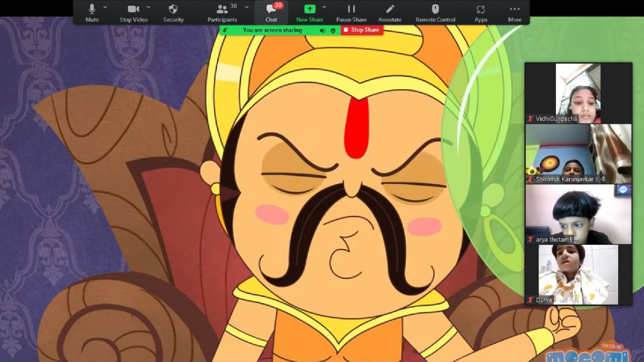Image resolution: width=644 pixels, height=362 pixels.
Task: Click the 'You are screen sharing' status label
Action: [272, 30]
